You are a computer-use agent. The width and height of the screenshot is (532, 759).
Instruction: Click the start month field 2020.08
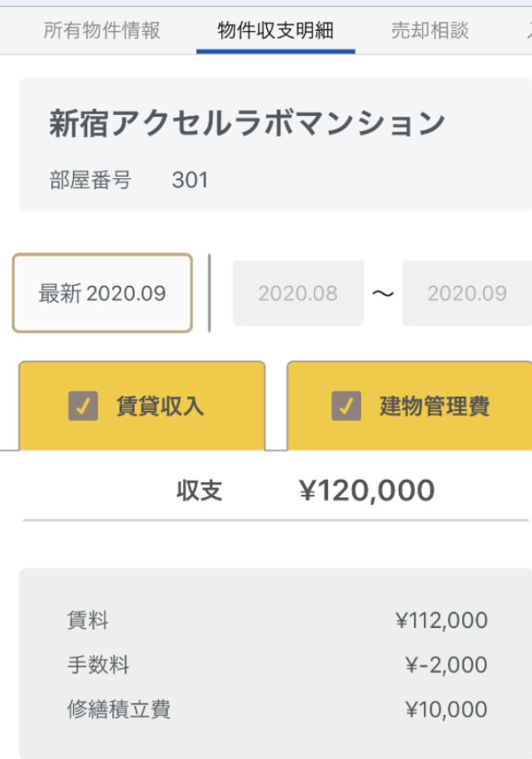click(x=298, y=293)
